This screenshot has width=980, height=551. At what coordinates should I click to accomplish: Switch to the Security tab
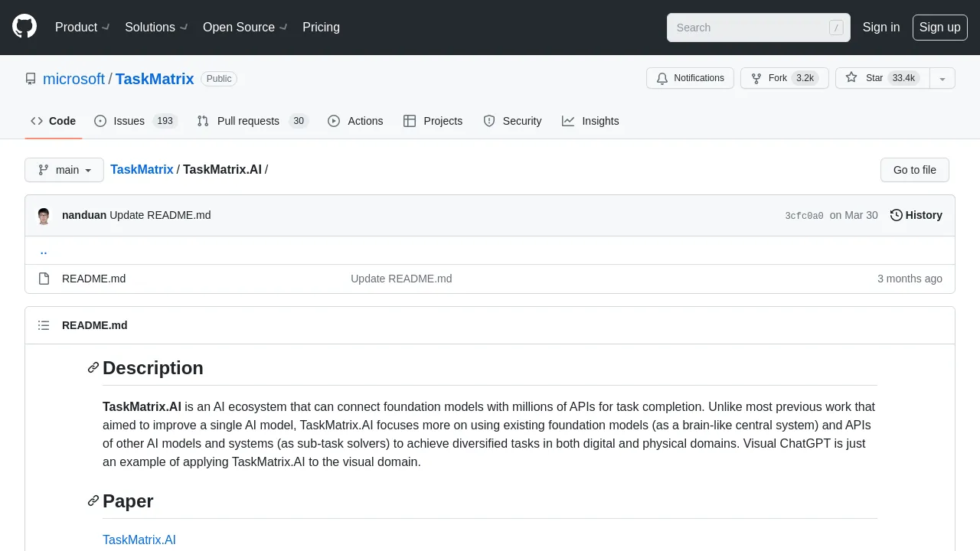click(x=512, y=121)
